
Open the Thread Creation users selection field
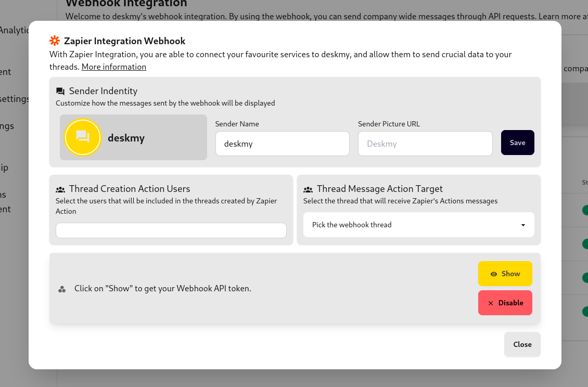[x=171, y=230]
